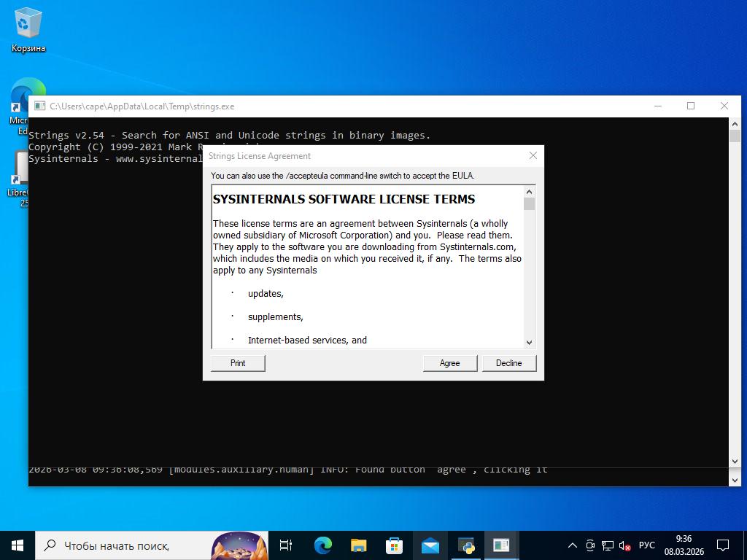Launch Microsoft Edge from the taskbar
Image resolution: width=747 pixels, height=560 pixels.
click(x=322, y=545)
